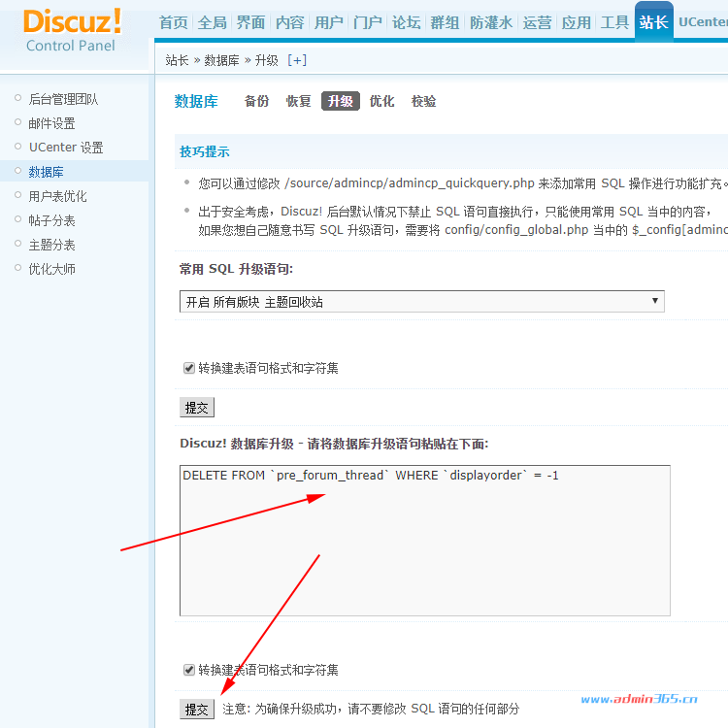The width and height of the screenshot is (728, 728).
Task: Click the [+] add shortcut link
Action: 297,60
